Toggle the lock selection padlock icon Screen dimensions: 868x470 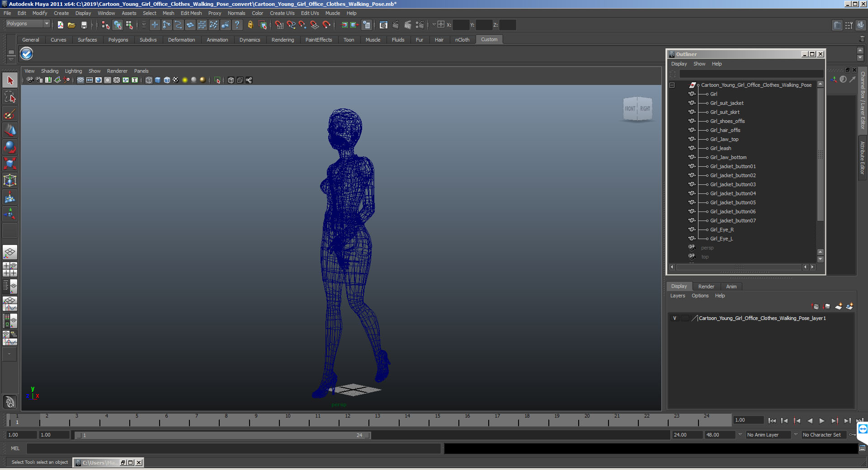pos(250,25)
